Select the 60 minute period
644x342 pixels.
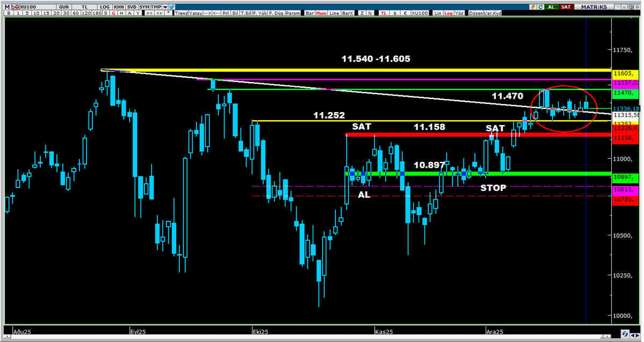(76, 13)
